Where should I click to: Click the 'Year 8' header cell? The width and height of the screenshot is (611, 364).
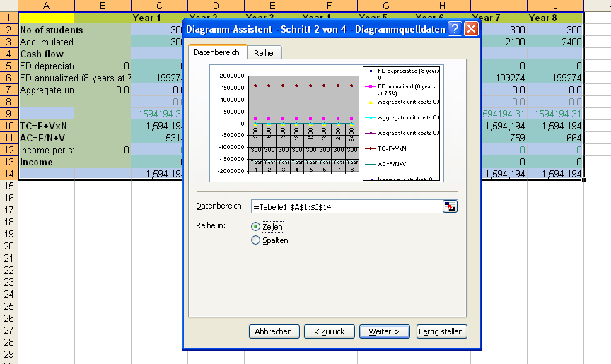pyautogui.click(x=555, y=18)
